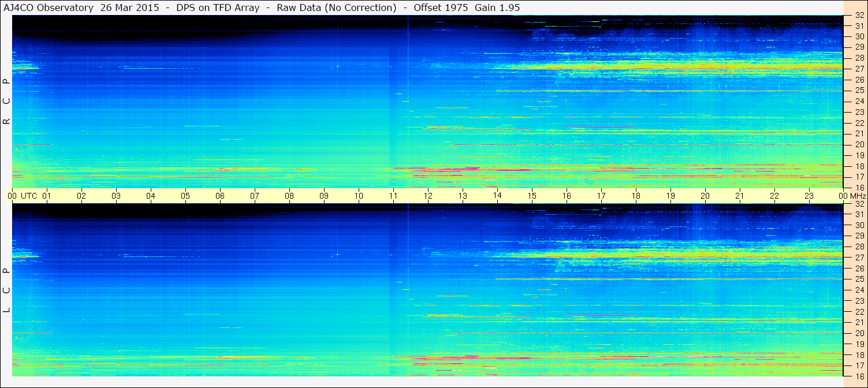Click the 09 hour tick label
This screenshot has height=388, width=868.
(324, 196)
